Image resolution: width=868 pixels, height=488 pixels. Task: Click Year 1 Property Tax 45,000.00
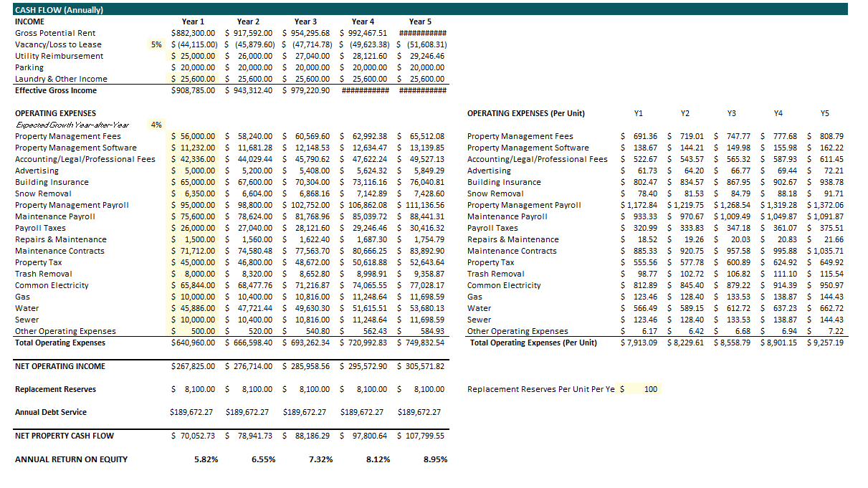194,262
